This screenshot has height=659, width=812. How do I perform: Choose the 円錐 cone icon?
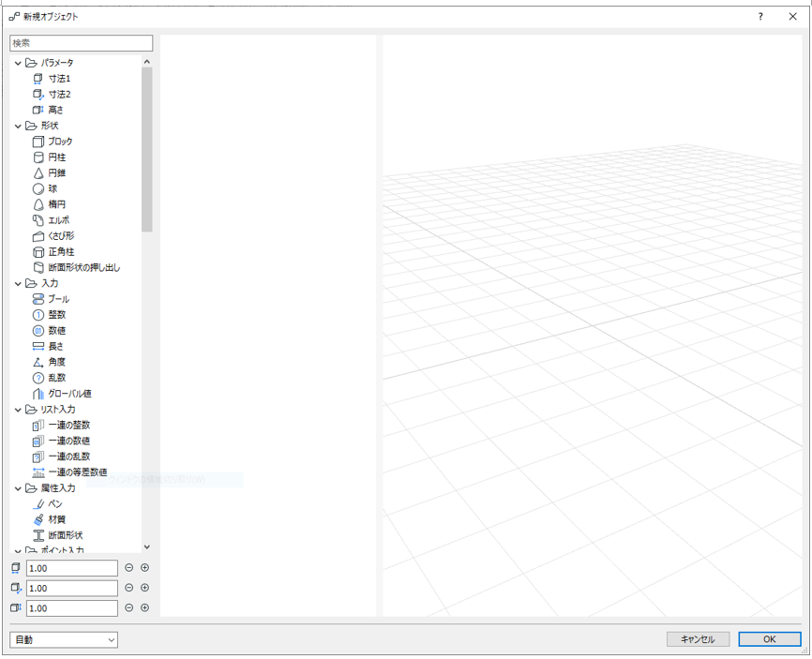[x=38, y=172]
